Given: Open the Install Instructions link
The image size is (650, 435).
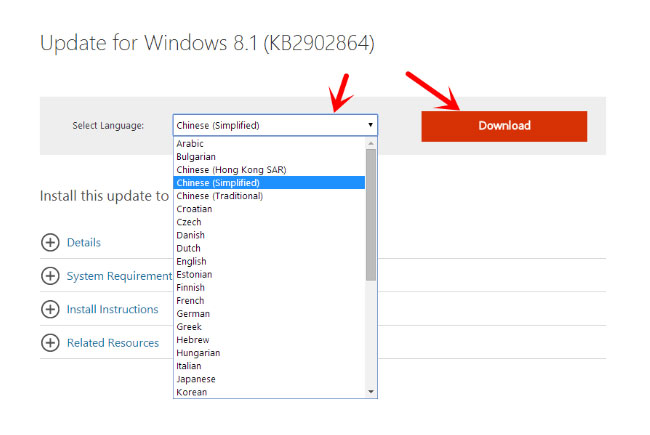Looking at the screenshot, I should (112, 309).
